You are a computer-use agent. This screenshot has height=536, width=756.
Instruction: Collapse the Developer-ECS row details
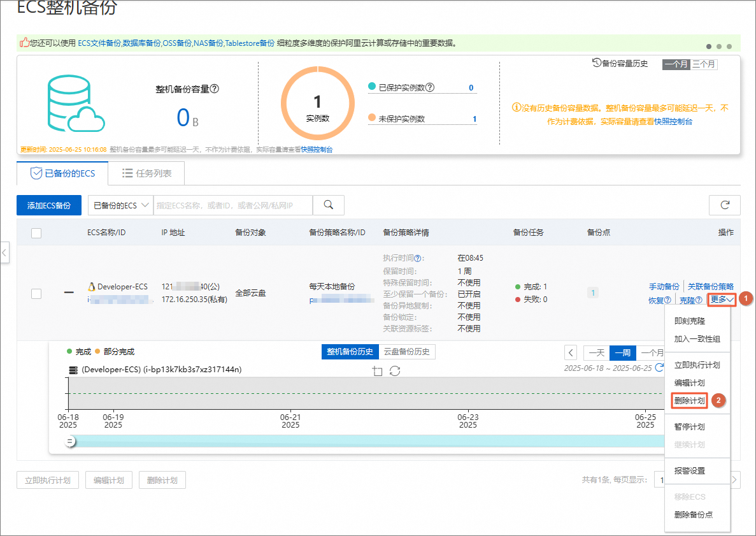69,293
